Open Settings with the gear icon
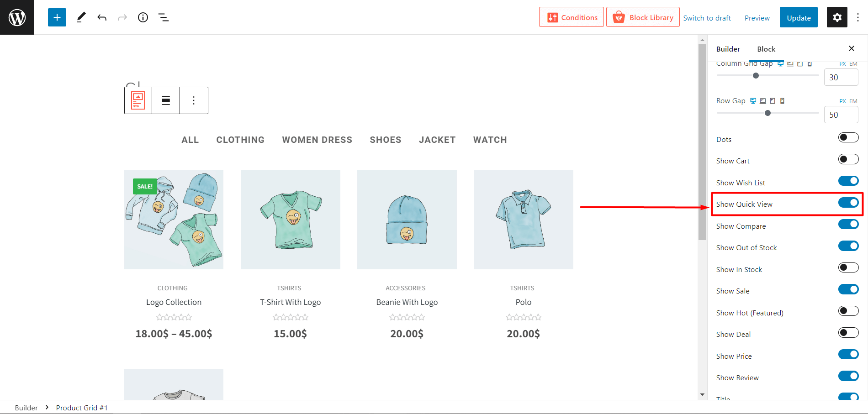868x414 pixels. coord(837,17)
